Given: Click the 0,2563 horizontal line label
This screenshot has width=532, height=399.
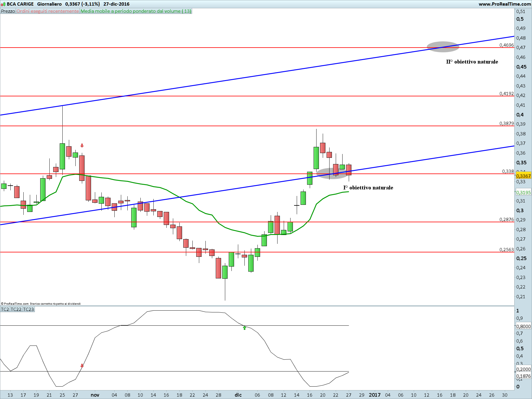Looking at the screenshot, I should click(507, 250).
